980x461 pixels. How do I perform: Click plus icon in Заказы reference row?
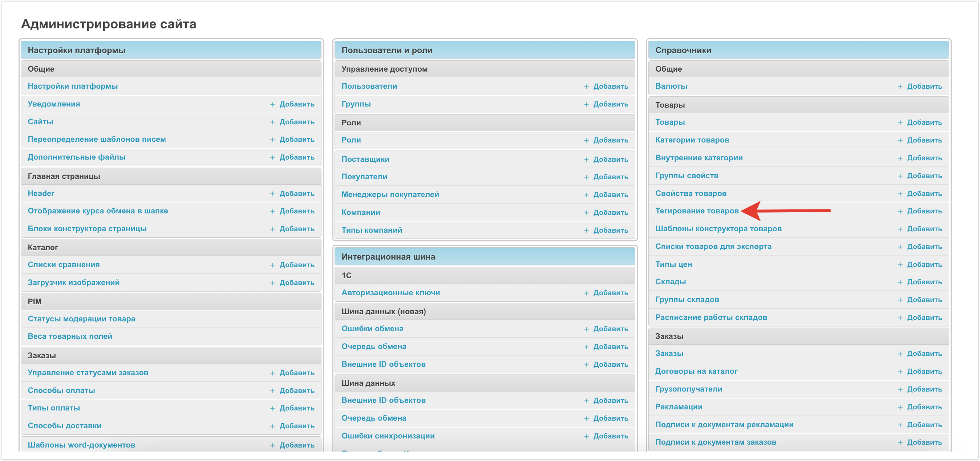[x=900, y=354]
